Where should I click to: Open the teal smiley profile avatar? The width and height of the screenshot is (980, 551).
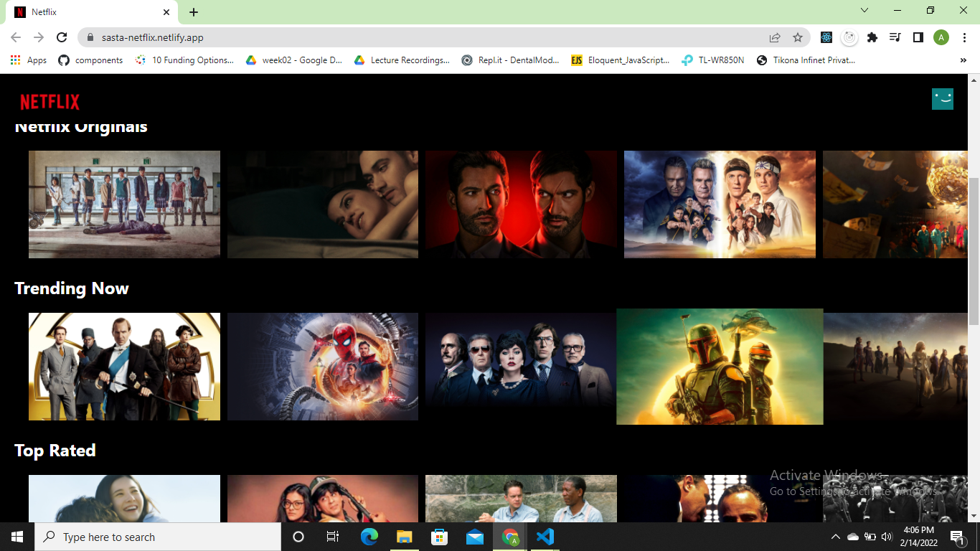coord(942,99)
